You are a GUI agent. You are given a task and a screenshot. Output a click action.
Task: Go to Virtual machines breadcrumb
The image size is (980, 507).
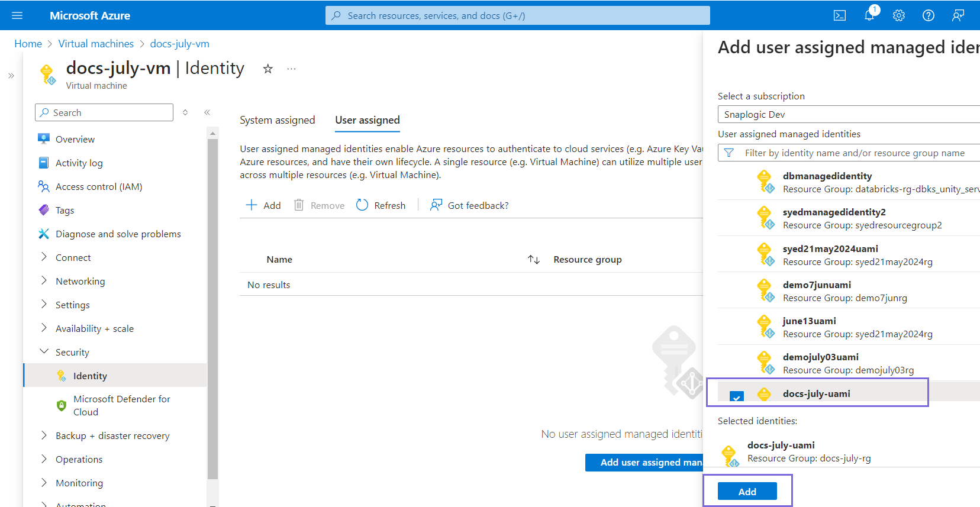click(96, 44)
